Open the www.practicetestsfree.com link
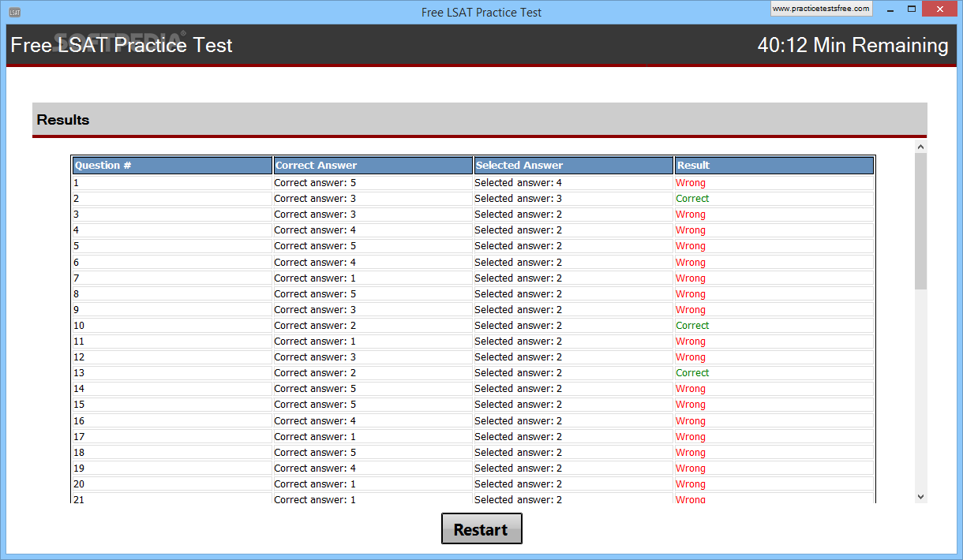 821,9
